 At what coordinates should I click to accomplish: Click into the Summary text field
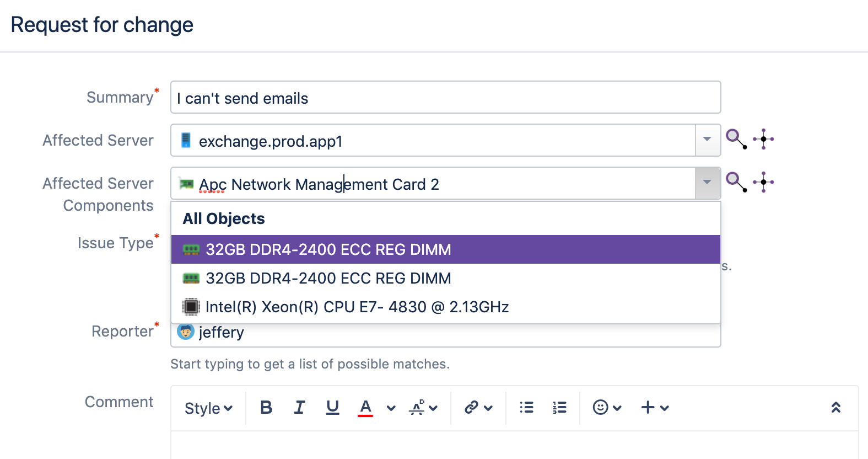click(445, 98)
